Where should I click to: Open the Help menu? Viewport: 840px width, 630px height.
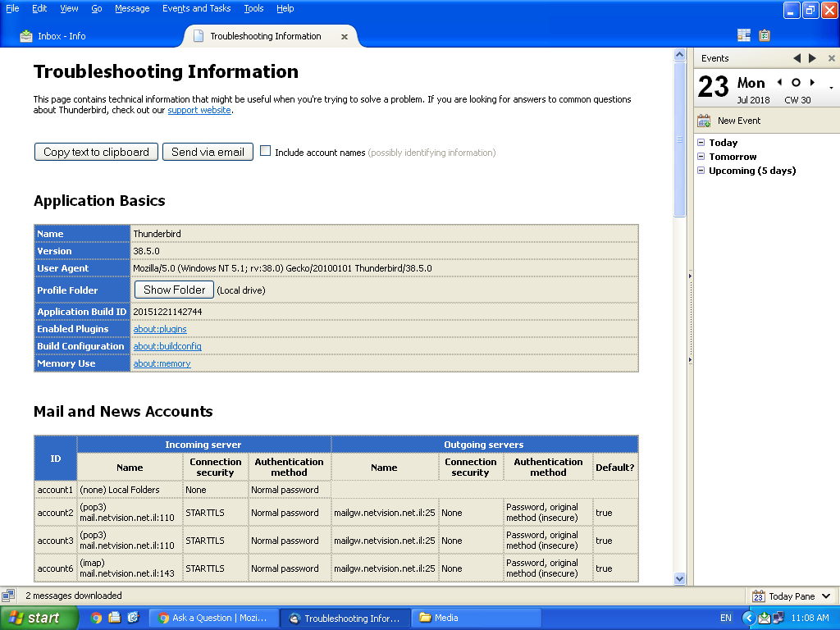coord(285,8)
